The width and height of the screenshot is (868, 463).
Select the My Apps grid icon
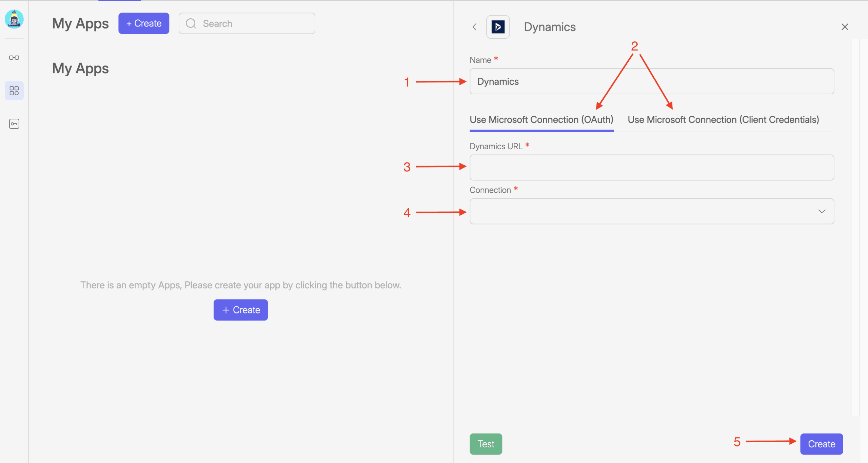14,91
